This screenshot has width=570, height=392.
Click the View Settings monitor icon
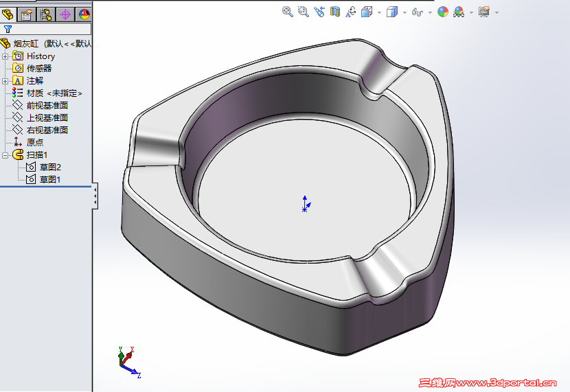[484, 12]
